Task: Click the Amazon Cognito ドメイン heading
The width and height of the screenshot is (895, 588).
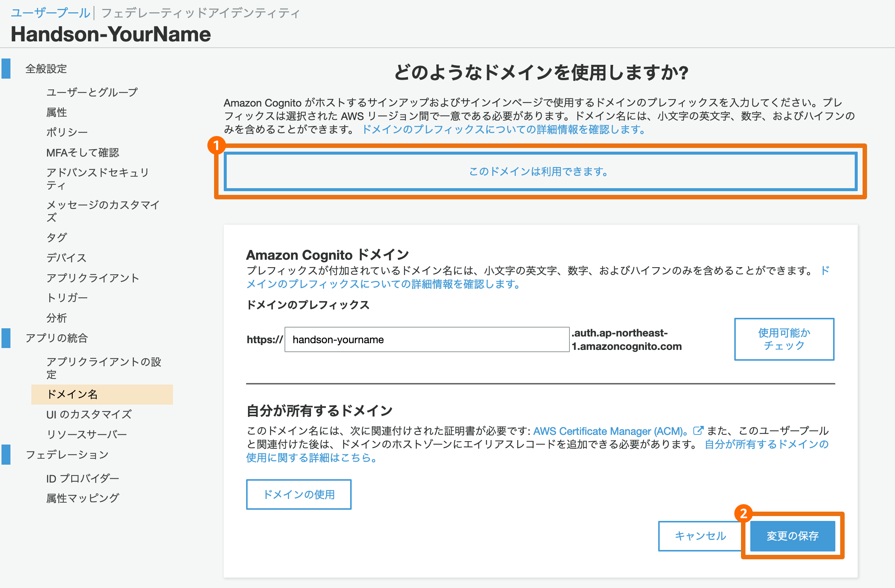Action: [327, 255]
